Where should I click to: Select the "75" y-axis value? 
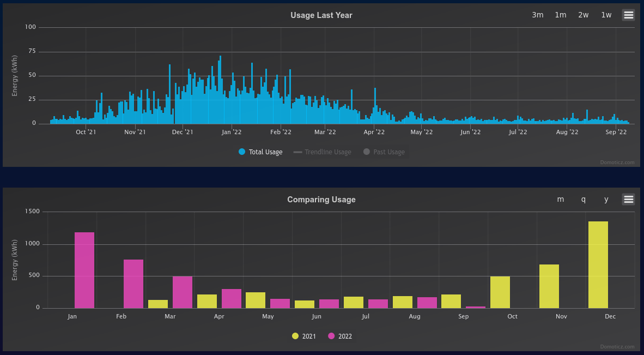click(x=32, y=51)
